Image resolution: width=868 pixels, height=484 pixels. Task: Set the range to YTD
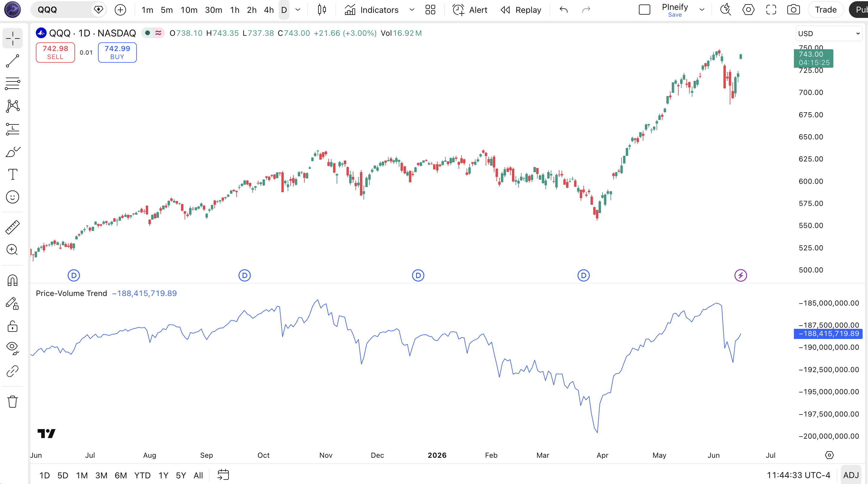point(142,475)
